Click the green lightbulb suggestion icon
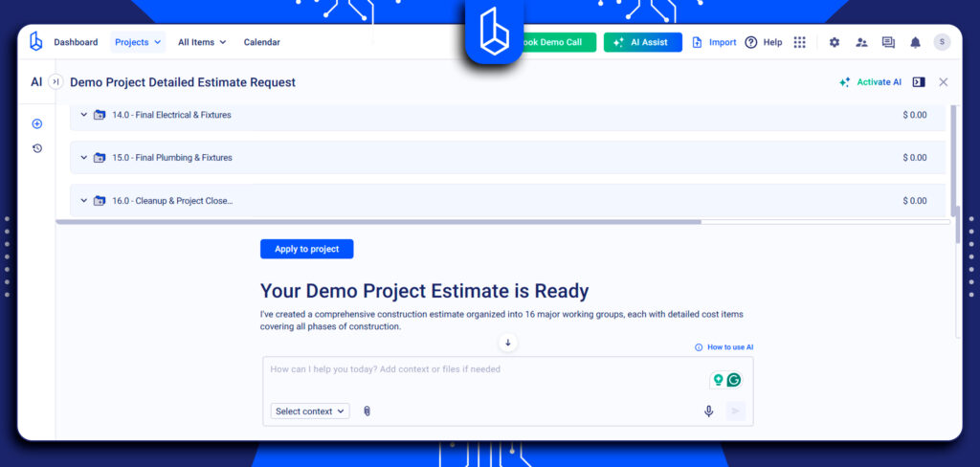Image resolution: width=980 pixels, height=467 pixels. [718, 380]
